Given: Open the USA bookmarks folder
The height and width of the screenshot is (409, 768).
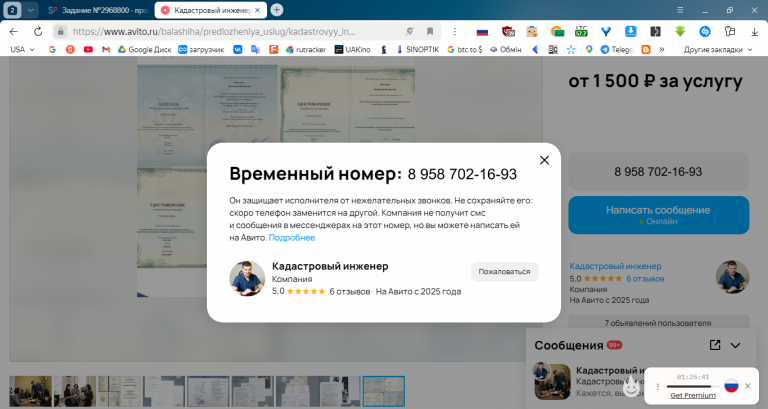Looking at the screenshot, I should coord(22,49).
